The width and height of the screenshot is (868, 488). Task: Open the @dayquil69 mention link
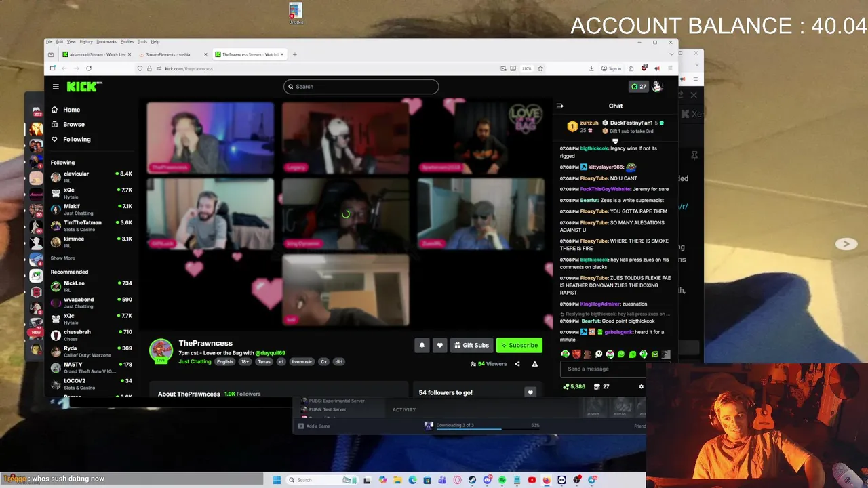pos(270,353)
